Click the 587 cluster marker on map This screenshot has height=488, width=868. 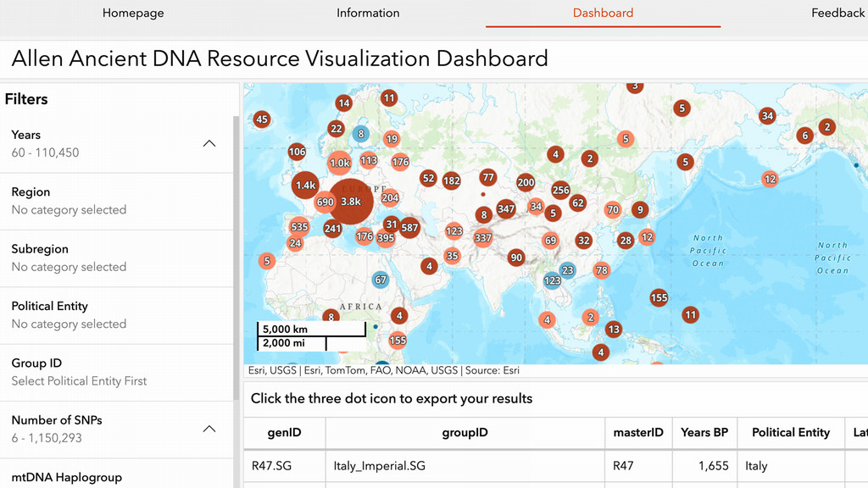click(x=409, y=227)
